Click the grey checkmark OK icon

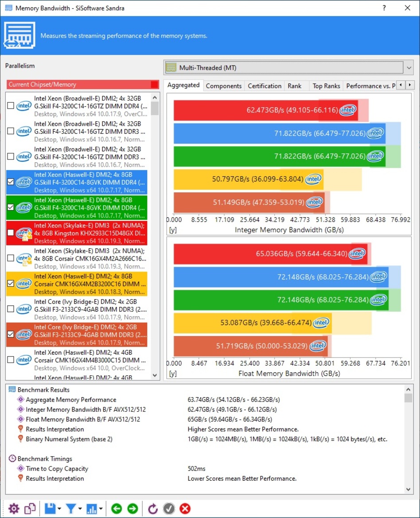tap(169, 508)
